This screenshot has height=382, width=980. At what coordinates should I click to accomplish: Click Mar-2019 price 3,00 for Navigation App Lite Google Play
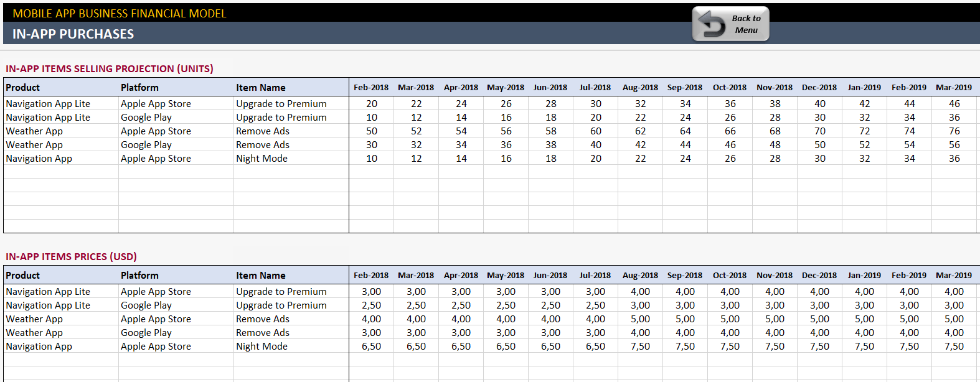pos(954,305)
